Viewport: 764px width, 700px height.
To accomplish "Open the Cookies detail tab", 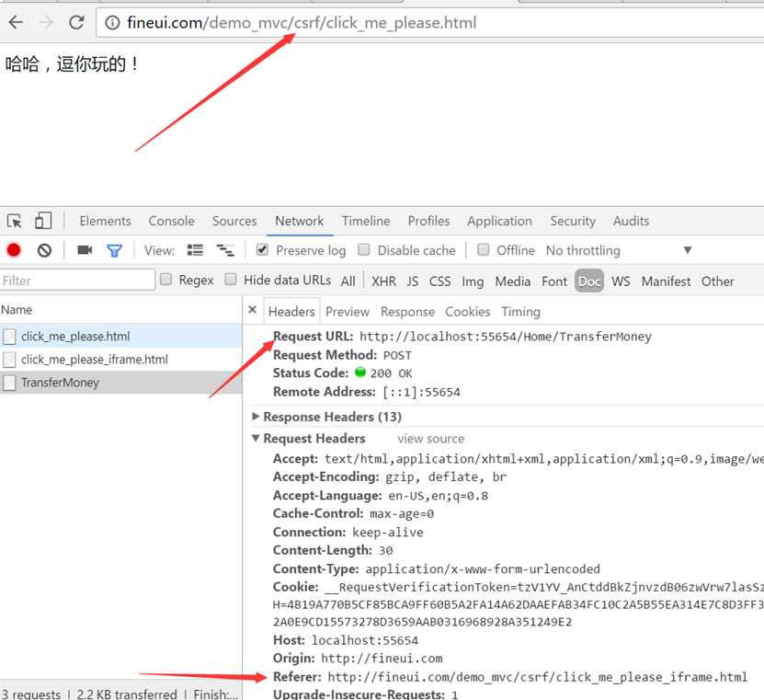I will pyautogui.click(x=467, y=312).
